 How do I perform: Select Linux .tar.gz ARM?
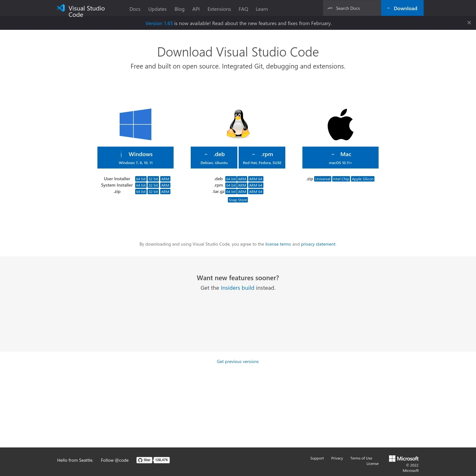tap(242, 192)
